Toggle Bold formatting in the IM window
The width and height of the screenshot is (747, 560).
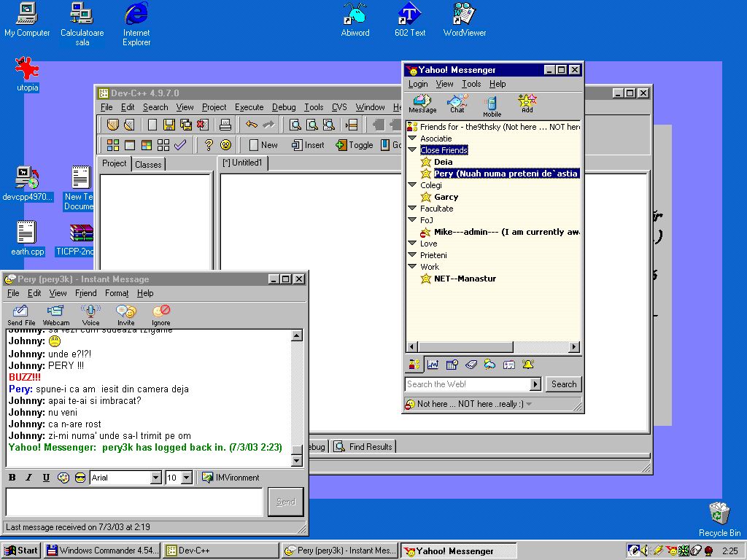tap(12, 478)
